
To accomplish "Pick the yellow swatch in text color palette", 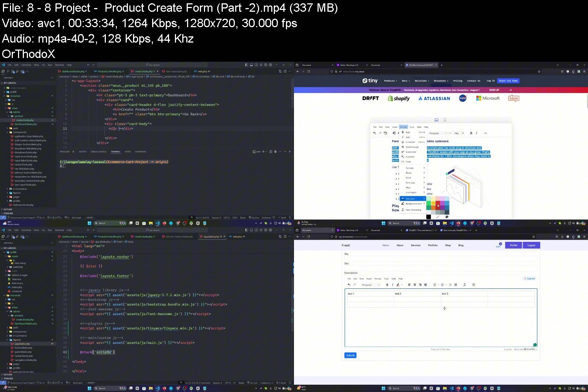I will pyautogui.click(x=433, y=203).
